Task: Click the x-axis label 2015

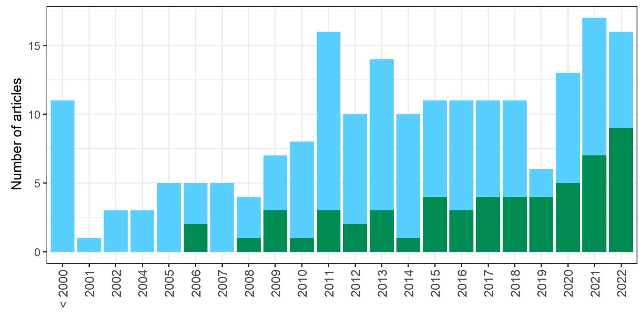Action: point(435,283)
